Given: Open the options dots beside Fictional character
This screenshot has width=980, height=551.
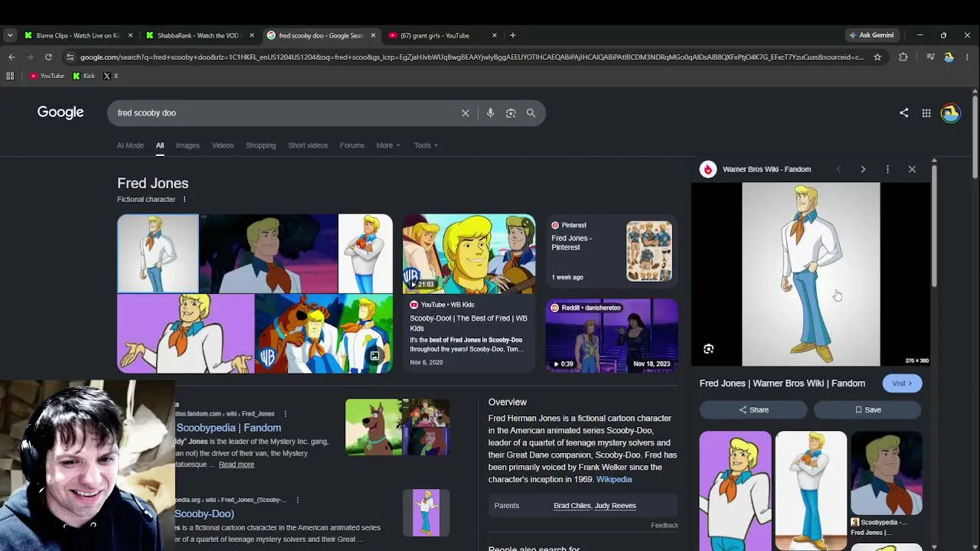Looking at the screenshot, I should pyautogui.click(x=185, y=200).
